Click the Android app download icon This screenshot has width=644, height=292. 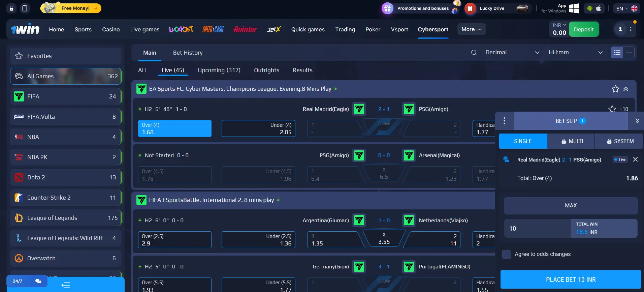click(x=590, y=8)
